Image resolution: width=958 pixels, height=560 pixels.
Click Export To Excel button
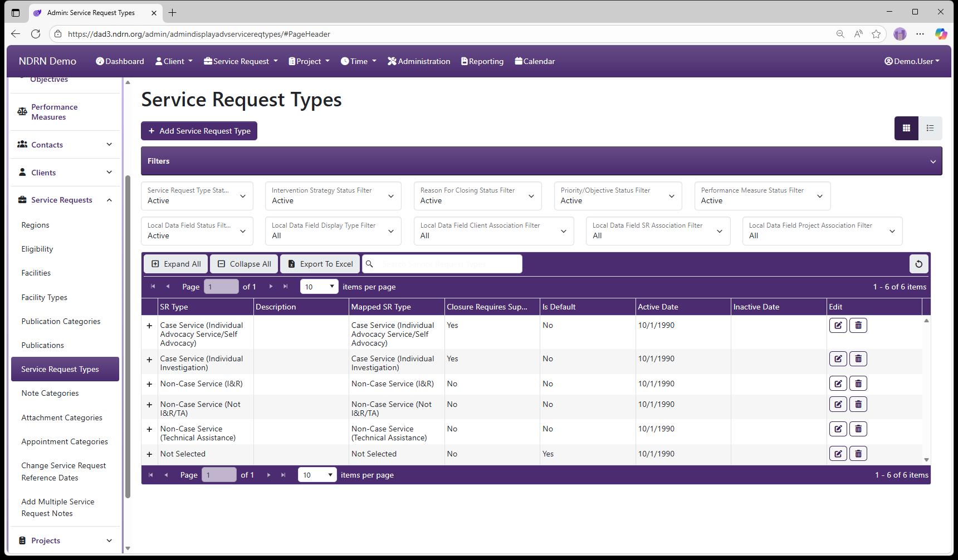[320, 264]
